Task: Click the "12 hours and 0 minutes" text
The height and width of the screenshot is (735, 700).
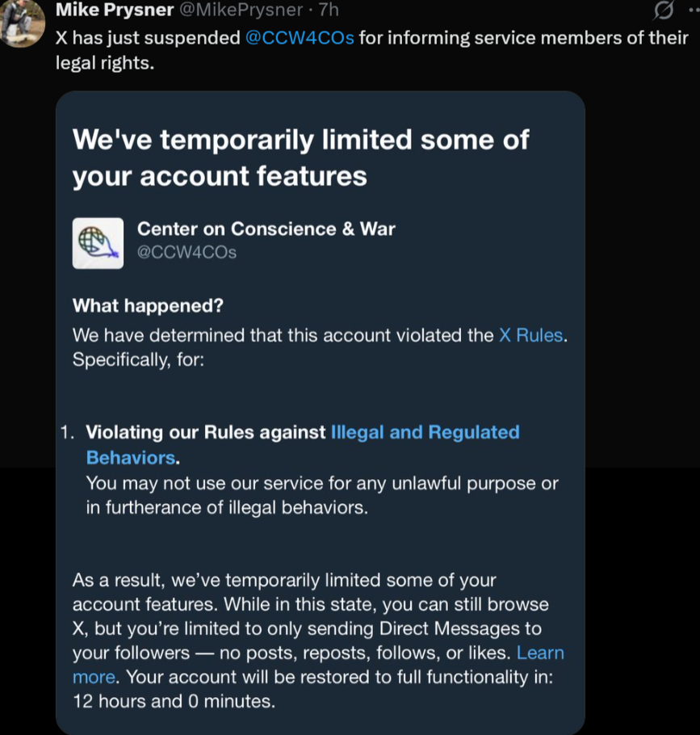Action: pyautogui.click(x=174, y=701)
